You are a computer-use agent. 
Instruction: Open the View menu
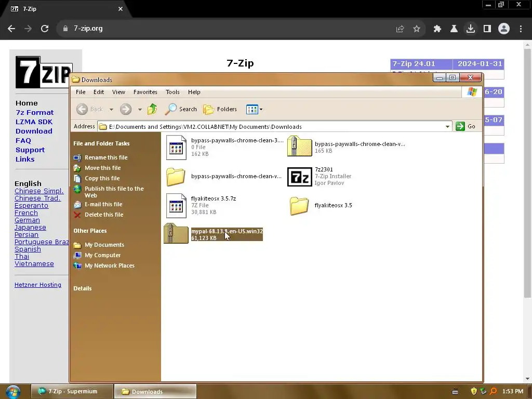[x=119, y=92]
